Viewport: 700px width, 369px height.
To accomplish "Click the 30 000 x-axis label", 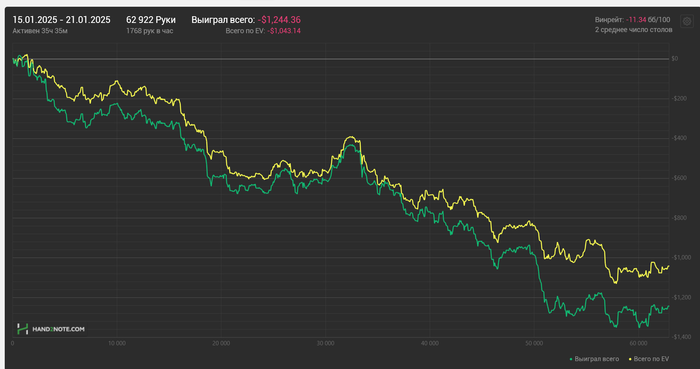I will pos(325,343).
